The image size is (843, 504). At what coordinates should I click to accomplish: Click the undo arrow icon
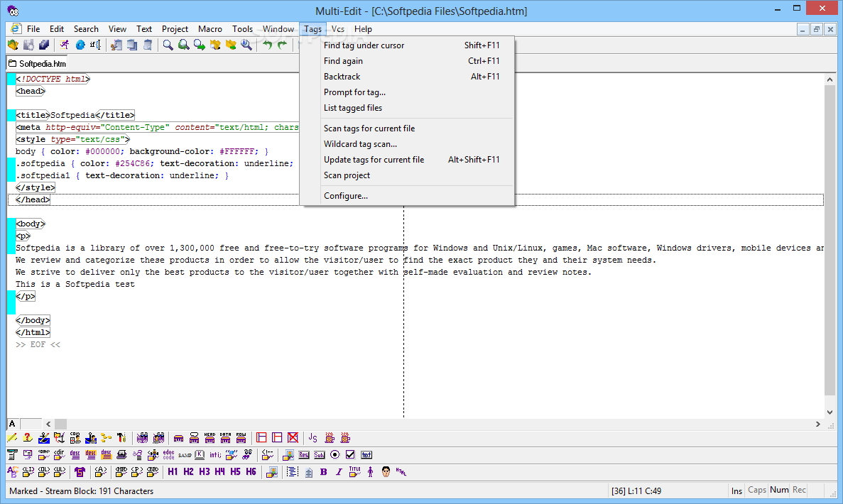tap(267, 45)
